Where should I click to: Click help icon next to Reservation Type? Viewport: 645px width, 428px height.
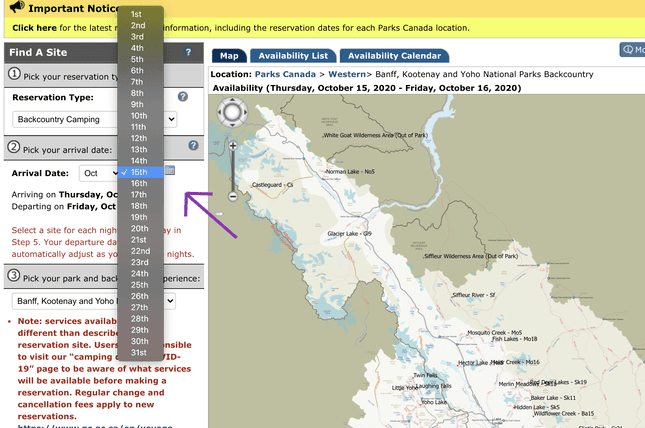183,97
